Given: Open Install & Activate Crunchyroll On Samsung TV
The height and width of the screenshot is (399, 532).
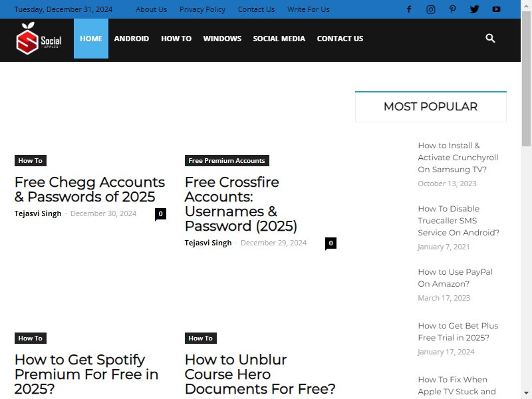Looking at the screenshot, I should (x=458, y=158).
